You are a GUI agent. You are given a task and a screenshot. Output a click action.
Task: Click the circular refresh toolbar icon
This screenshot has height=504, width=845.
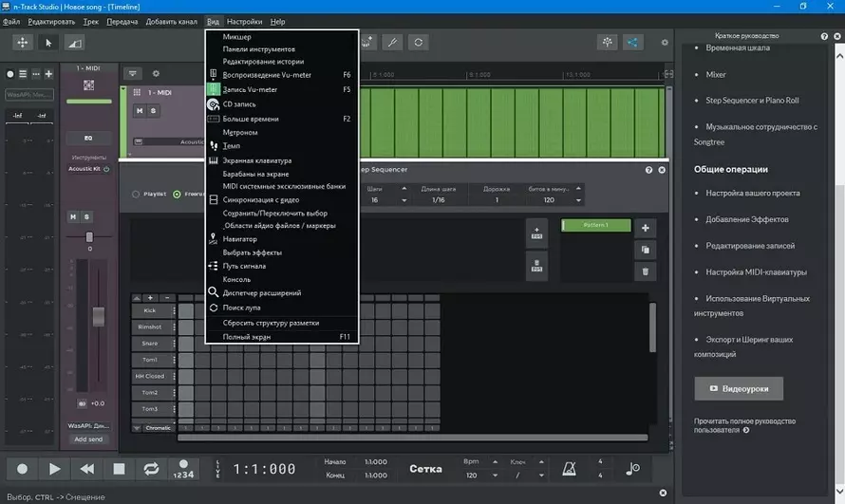click(418, 42)
